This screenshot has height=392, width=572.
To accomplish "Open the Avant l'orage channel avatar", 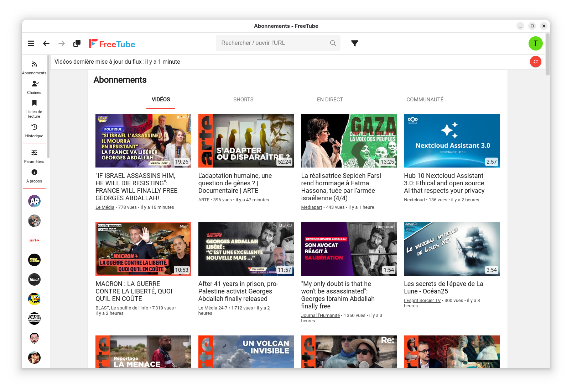I will click(x=35, y=260).
